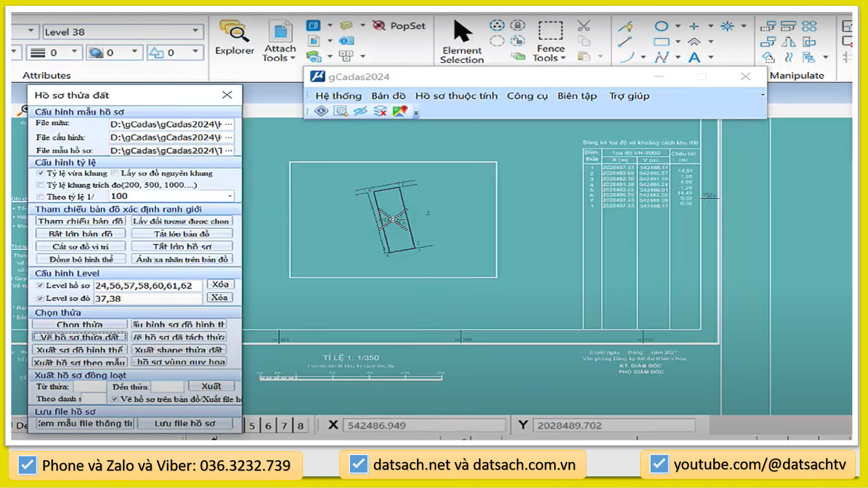Click the map marker icon in gCadas toolbar

point(400,111)
